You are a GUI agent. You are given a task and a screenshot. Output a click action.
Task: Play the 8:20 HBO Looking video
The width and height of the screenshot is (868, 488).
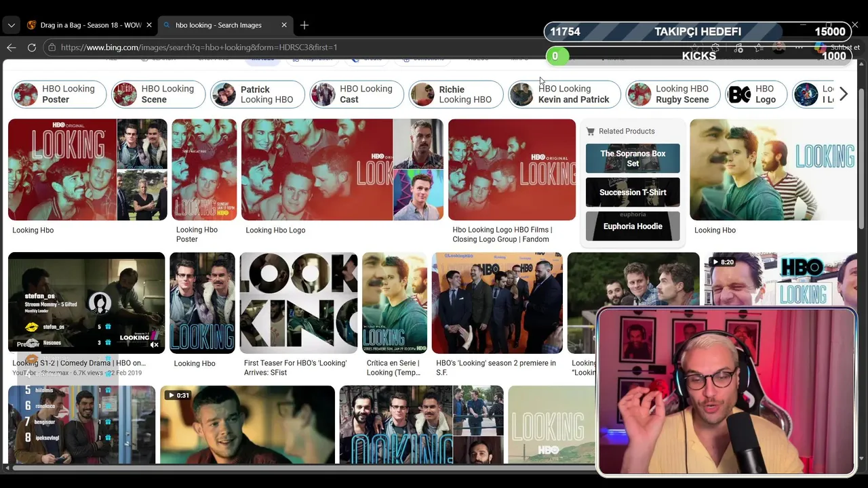[x=780, y=281]
